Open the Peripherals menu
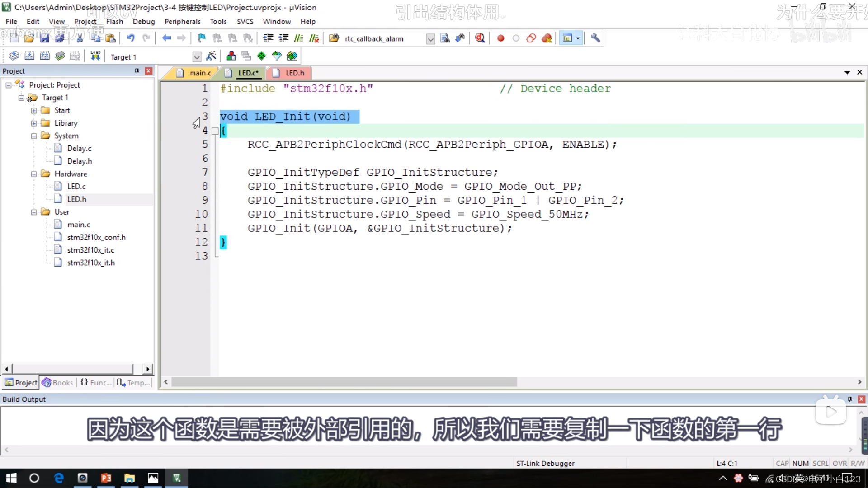Screen dimensions: 868x488 coord(182,22)
